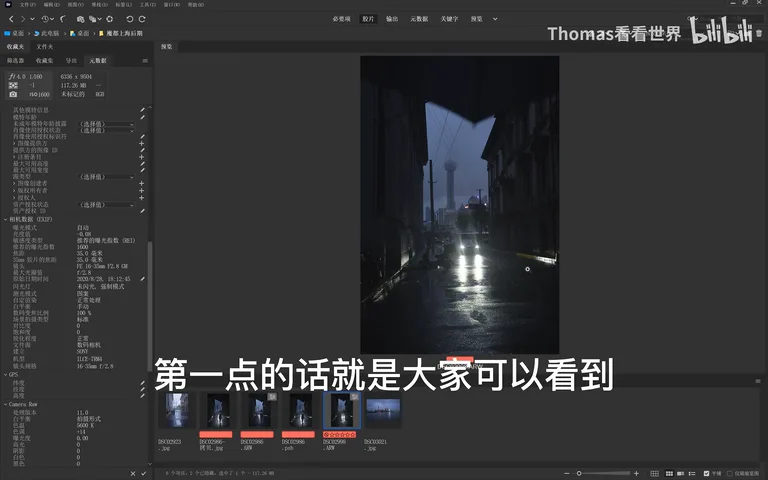This screenshot has width=768, height=480.
Task: Collapse the Camera Raw metadata section
Action: [x=6, y=405]
